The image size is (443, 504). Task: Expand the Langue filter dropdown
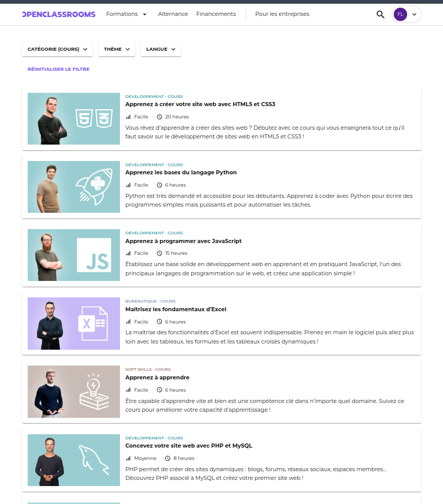click(x=160, y=49)
